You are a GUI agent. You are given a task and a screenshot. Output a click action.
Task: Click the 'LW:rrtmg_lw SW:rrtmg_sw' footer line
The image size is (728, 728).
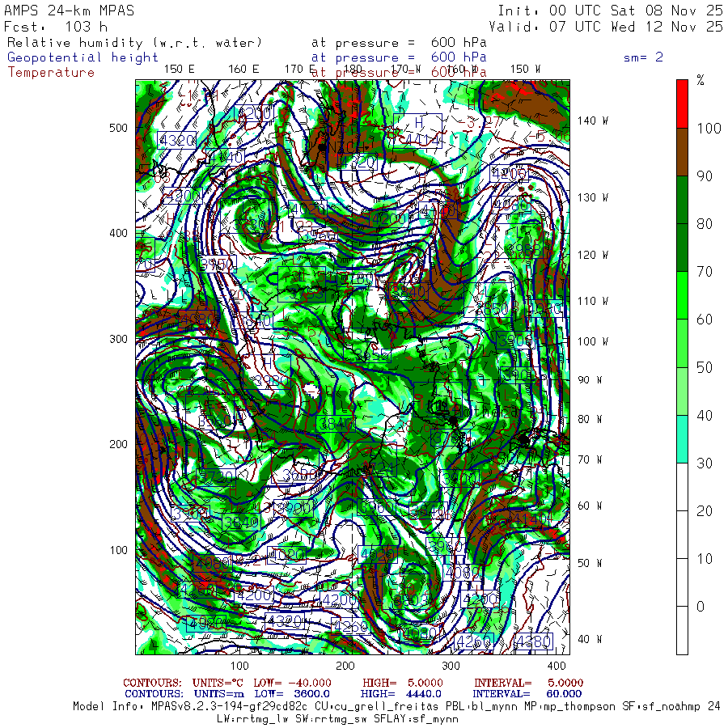(338, 719)
